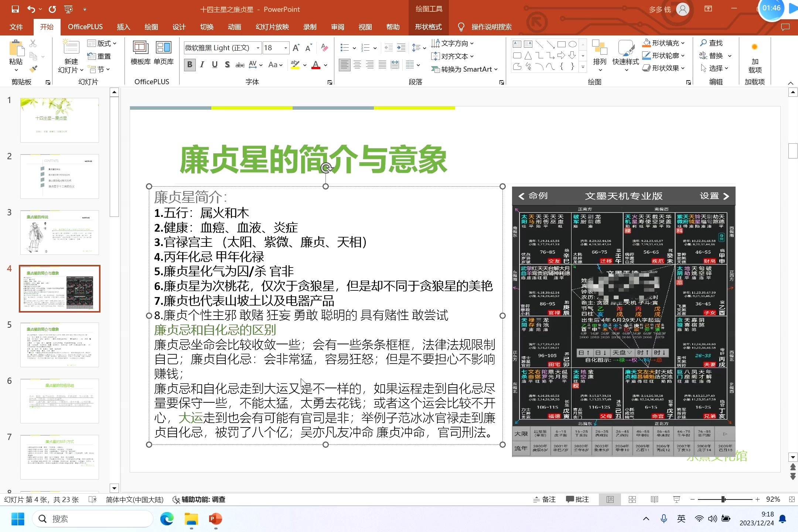Increase list indent level icon
This screenshot has height=532, width=798.
401,47
